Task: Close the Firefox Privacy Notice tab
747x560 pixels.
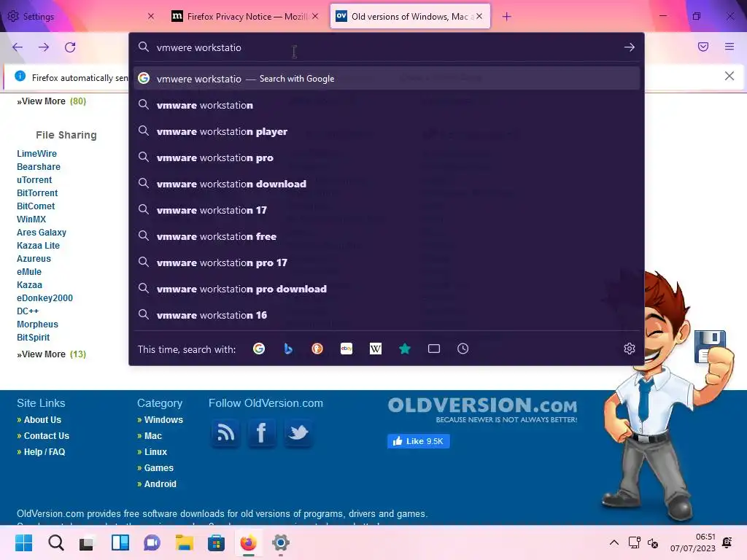Action: click(x=315, y=16)
